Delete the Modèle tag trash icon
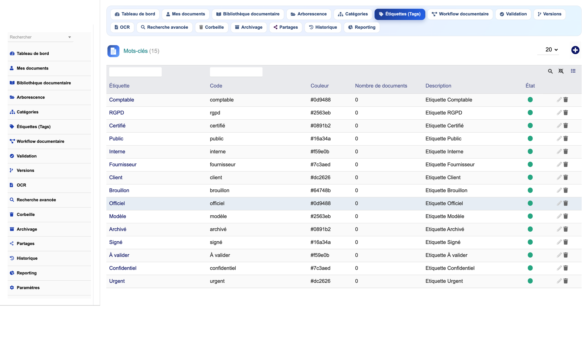Image resolution: width=588 pixels, height=364 pixels. 566,216
